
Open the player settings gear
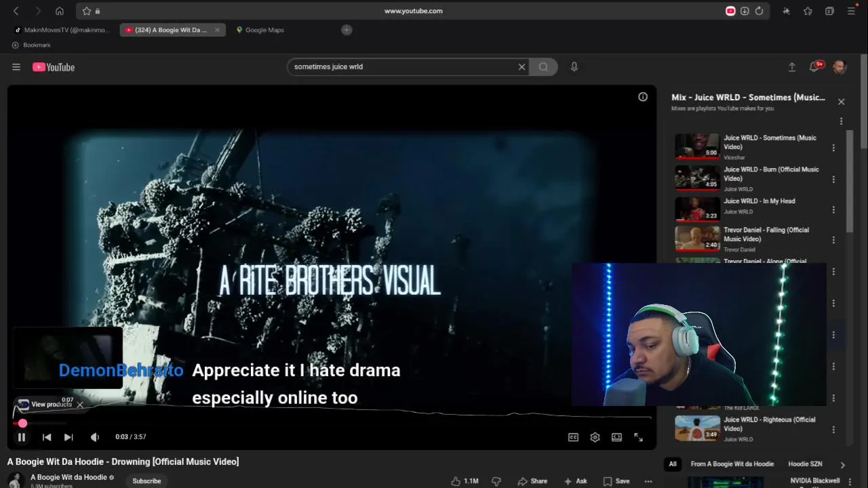595,437
